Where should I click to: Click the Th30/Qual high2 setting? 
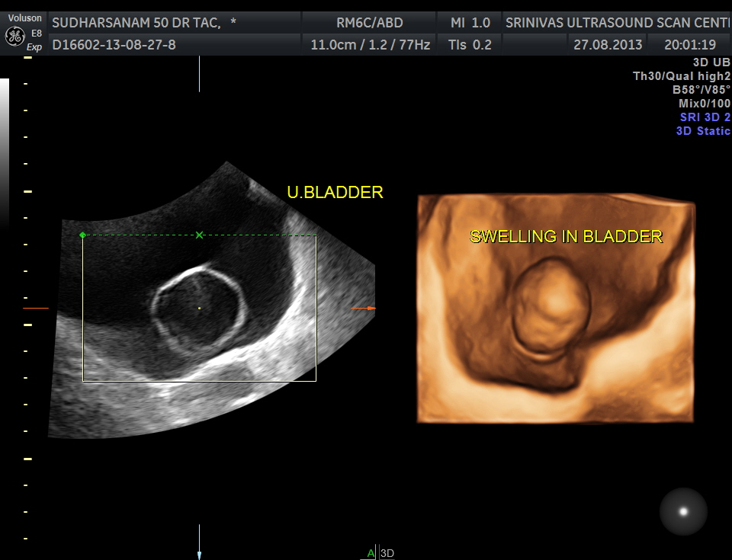[x=681, y=75]
